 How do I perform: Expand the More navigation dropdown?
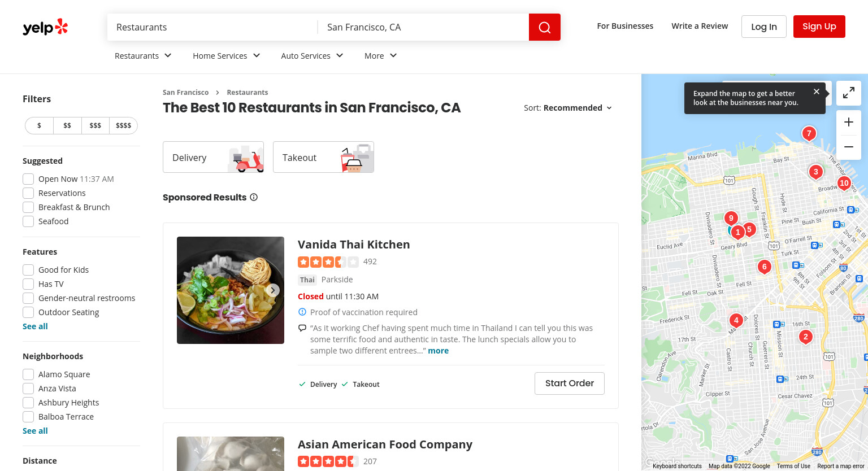[381, 55]
